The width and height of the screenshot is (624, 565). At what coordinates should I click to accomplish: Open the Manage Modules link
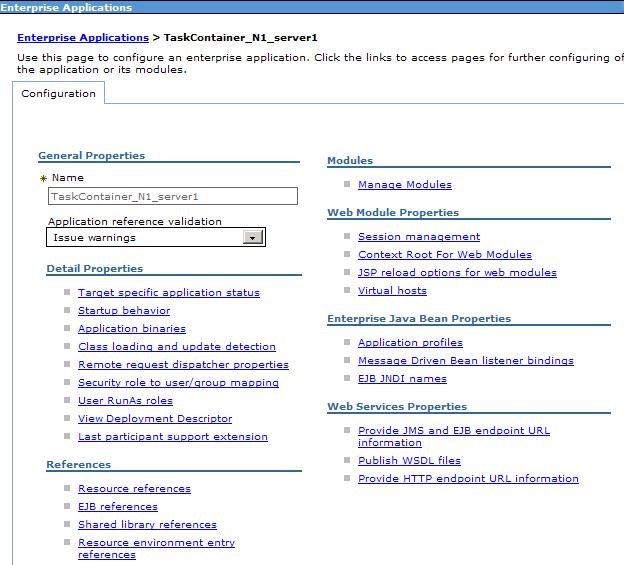(405, 185)
